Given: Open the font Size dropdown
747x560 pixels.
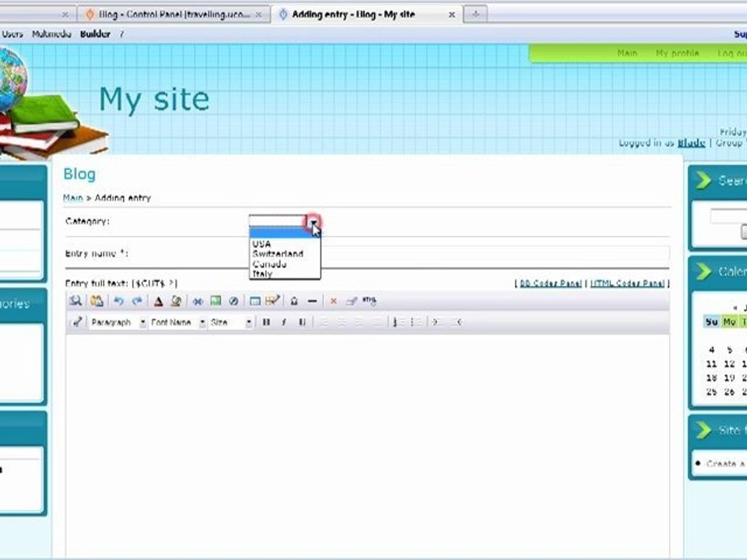Looking at the screenshot, I should point(230,322).
